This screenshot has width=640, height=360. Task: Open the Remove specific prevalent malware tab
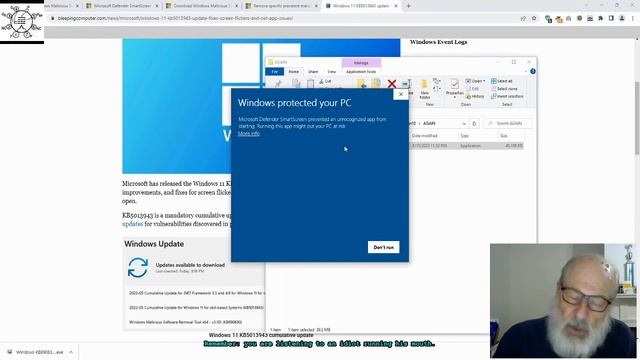tap(282, 6)
